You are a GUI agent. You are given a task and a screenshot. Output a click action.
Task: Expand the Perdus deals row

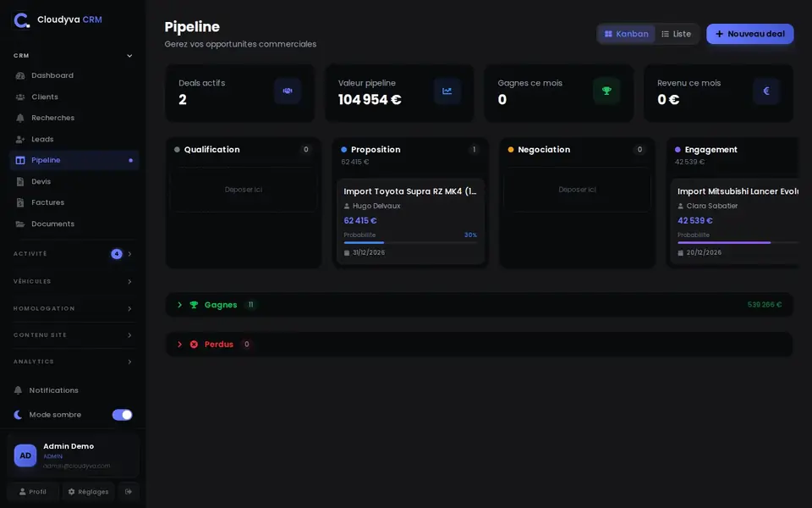(x=479, y=345)
